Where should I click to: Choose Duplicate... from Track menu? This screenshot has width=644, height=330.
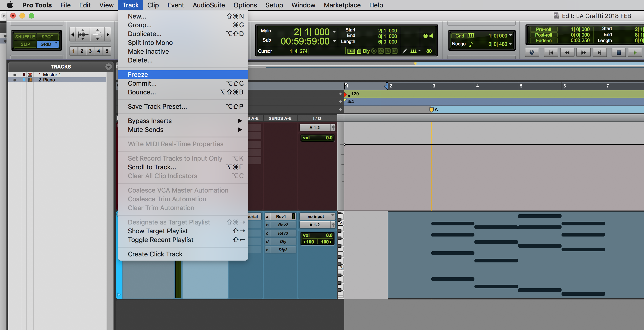click(x=183, y=34)
